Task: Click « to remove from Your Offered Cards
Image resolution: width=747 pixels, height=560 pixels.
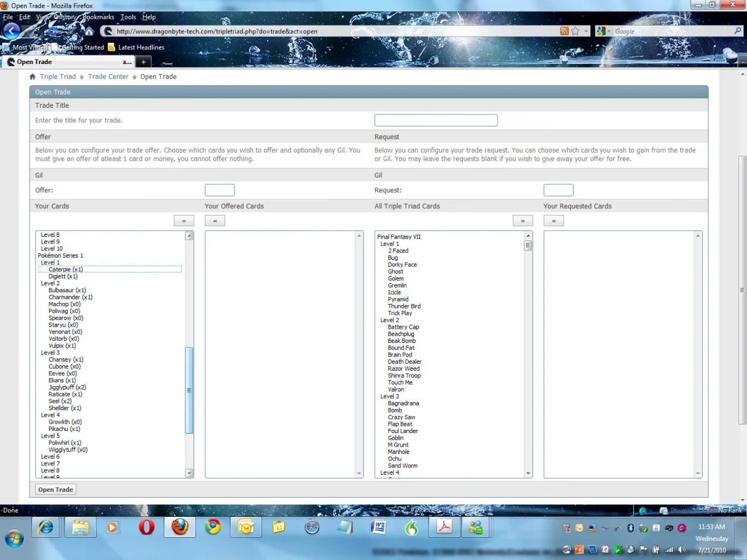Action: (x=215, y=220)
